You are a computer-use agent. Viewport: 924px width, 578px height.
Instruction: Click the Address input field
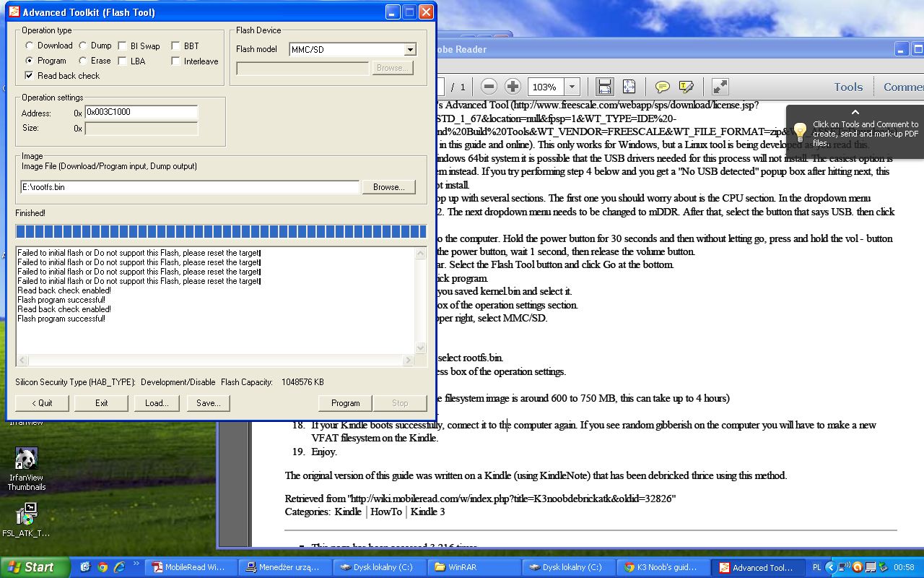[x=141, y=113]
